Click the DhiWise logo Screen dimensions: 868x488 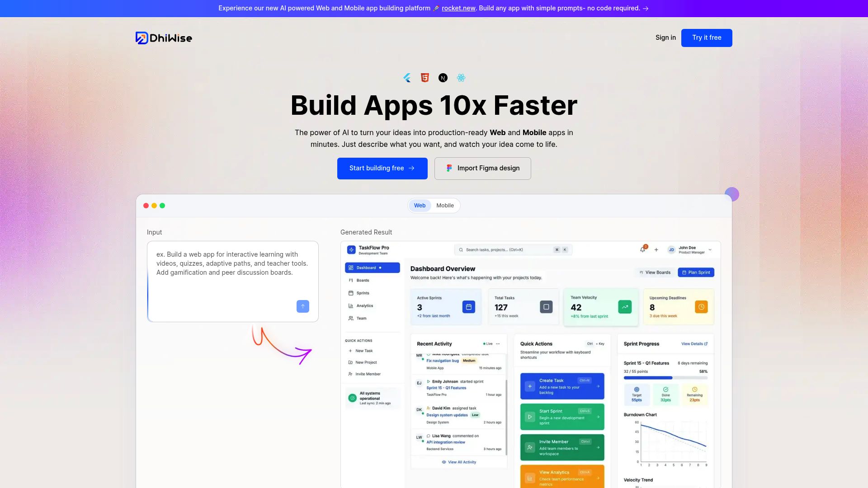[x=164, y=38]
